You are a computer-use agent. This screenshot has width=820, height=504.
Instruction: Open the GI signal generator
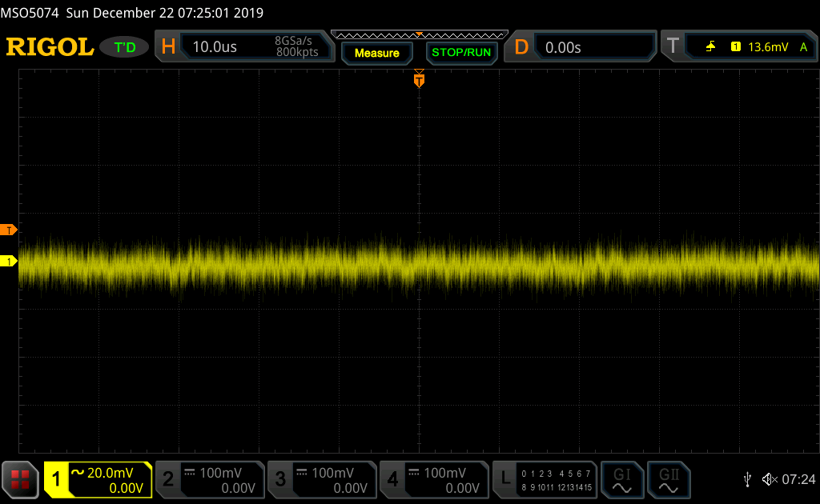tap(621, 480)
